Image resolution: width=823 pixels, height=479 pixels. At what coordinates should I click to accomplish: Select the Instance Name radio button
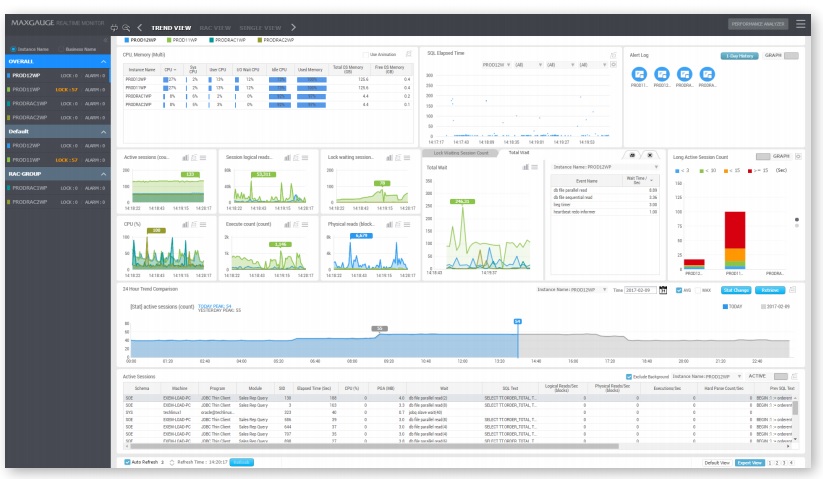click(11, 48)
